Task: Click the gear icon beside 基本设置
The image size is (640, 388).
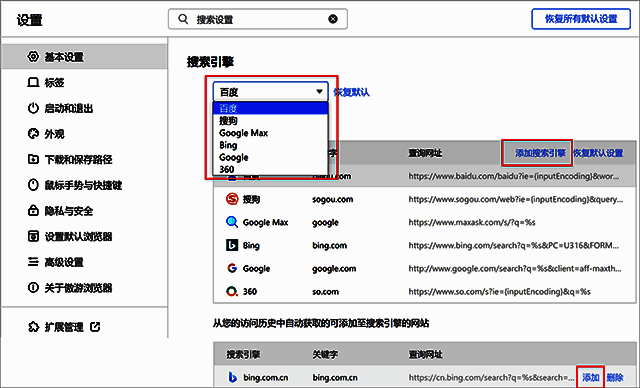Action: [x=33, y=56]
